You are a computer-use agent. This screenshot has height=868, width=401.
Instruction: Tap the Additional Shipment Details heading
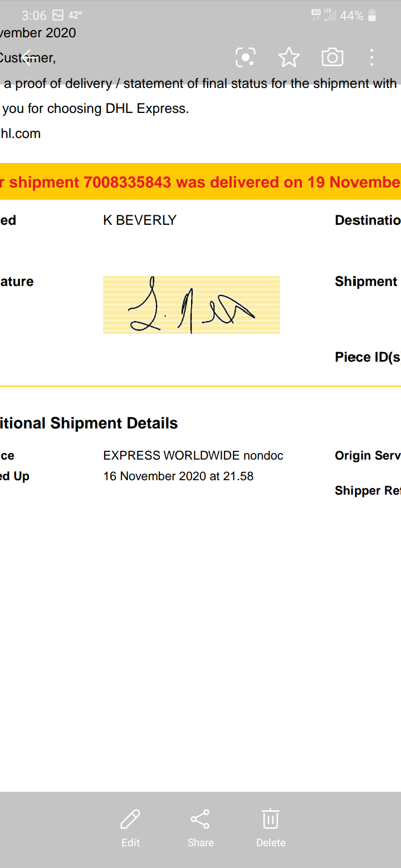pos(89,423)
